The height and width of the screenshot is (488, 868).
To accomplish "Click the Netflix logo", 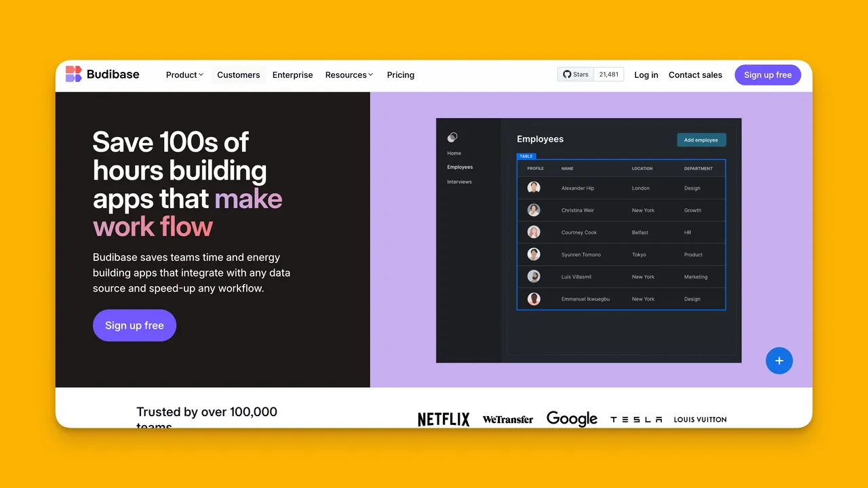I will point(443,420).
